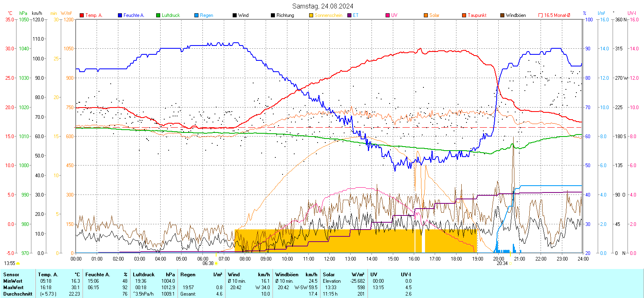
Task: Click the blue Feuchte A. legend square
Action: (x=120, y=15)
